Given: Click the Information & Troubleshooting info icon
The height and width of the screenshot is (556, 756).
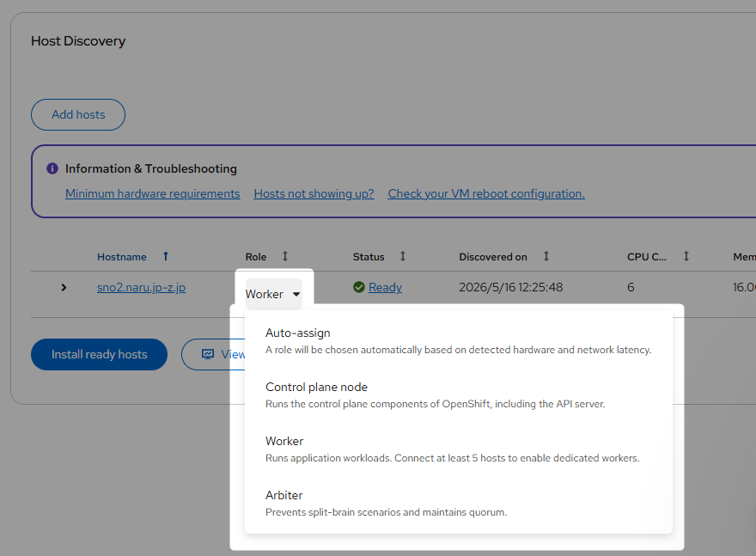Looking at the screenshot, I should pyautogui.click(x=52, y=168).
